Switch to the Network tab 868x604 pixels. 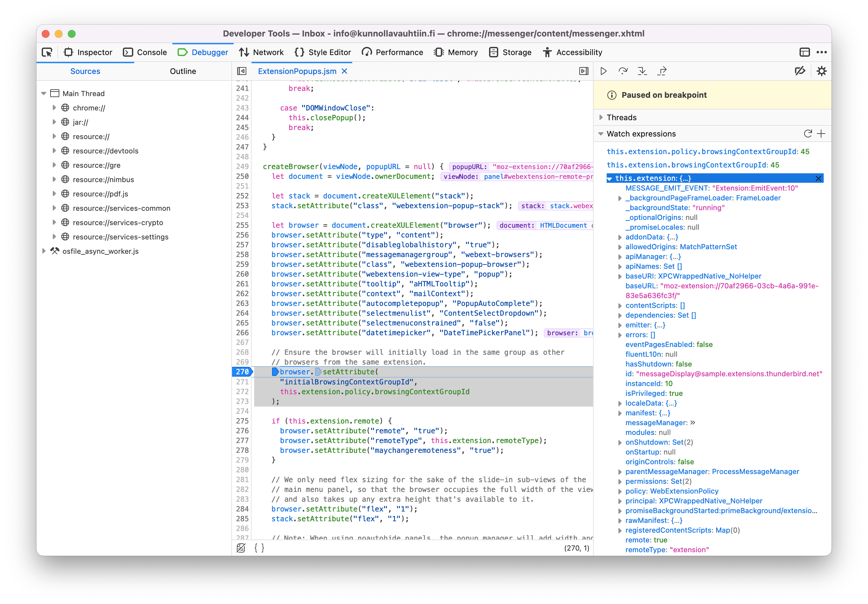[261, 52]
